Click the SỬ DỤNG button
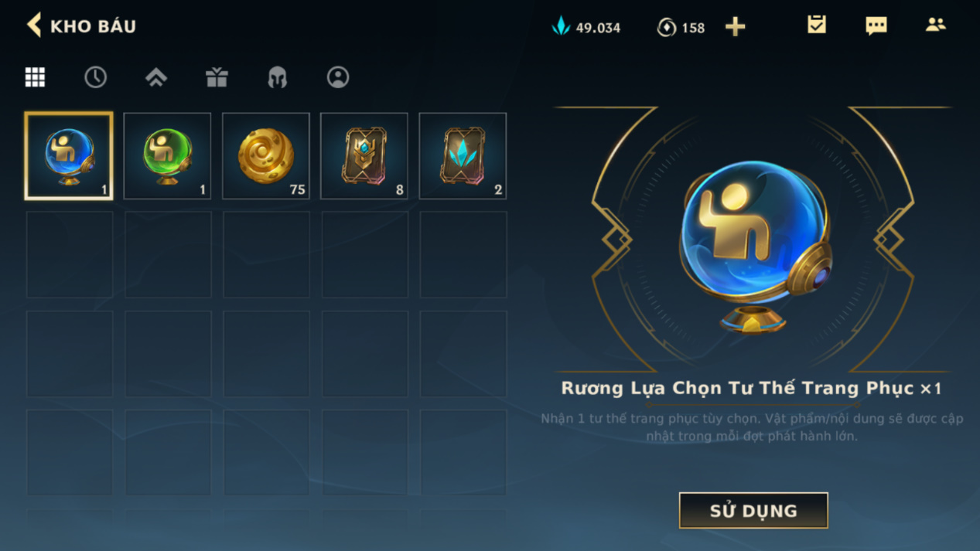980x551 pixels. point(753,511)
